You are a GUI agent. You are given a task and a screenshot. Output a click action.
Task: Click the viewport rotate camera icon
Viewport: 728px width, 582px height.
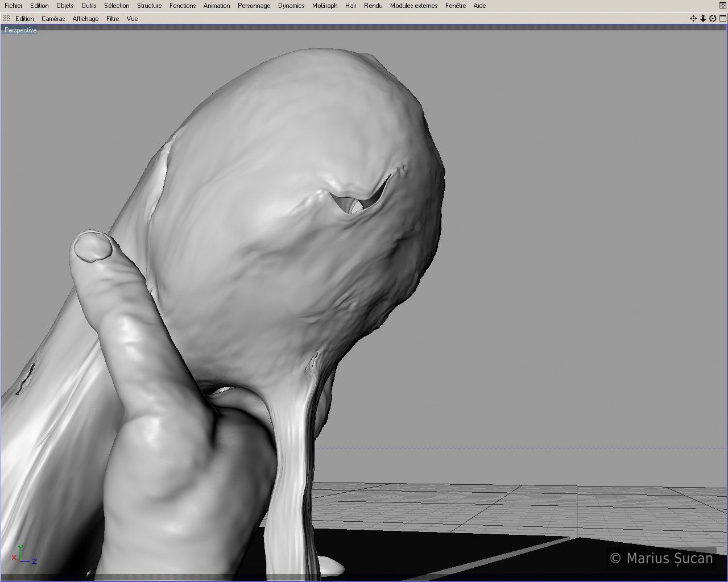[713, 19]
